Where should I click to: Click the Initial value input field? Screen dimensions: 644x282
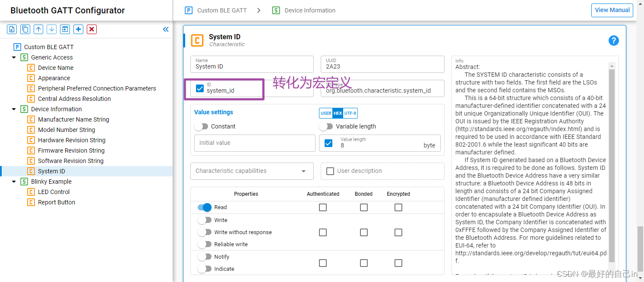pyautogui.click(x=255, y=143)
